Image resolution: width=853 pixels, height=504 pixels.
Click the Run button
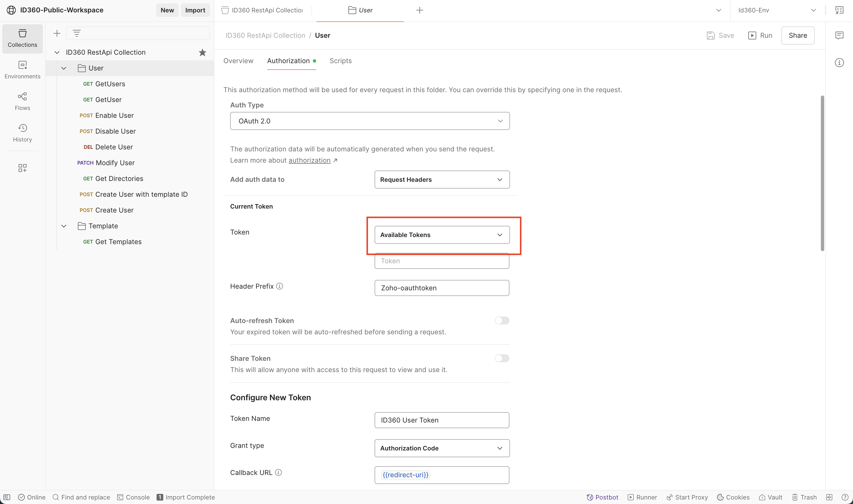coord(760,35)
